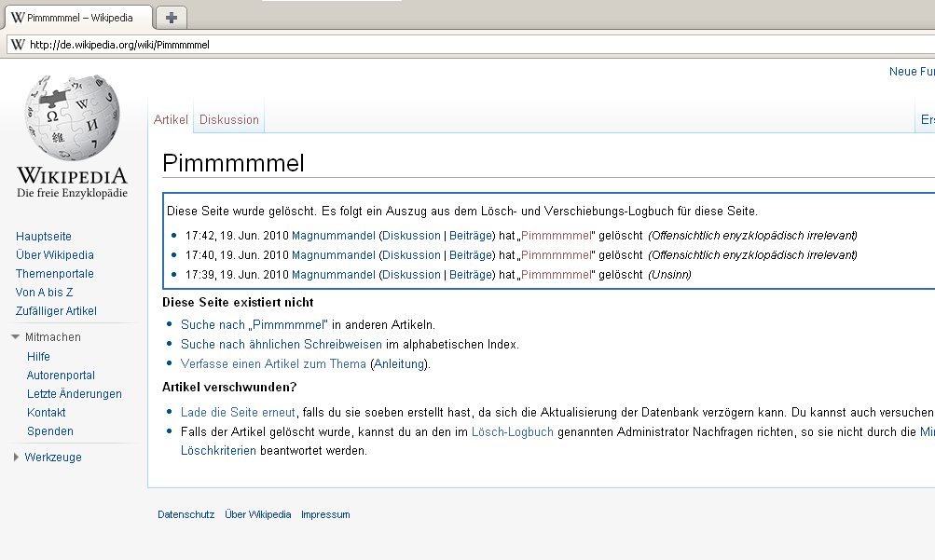The width and height of the screenshot is (935, 560).
Task: Open Beiträge link in the 17:40 log entry
Action: [471, 255]
